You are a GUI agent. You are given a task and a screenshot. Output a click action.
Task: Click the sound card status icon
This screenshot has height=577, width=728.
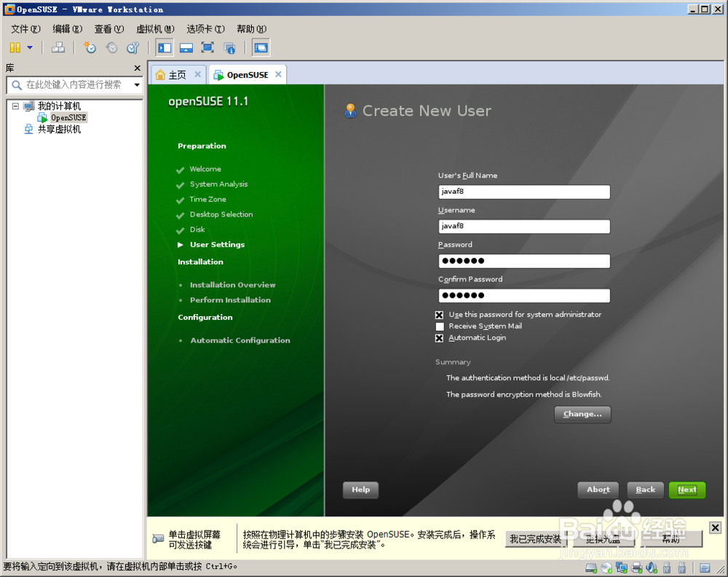(652, 568)
